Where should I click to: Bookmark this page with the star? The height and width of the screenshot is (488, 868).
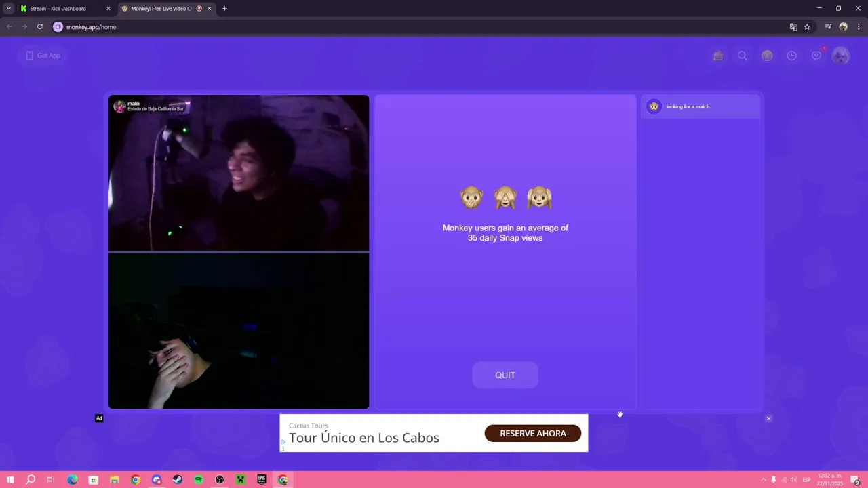[807, 27]
